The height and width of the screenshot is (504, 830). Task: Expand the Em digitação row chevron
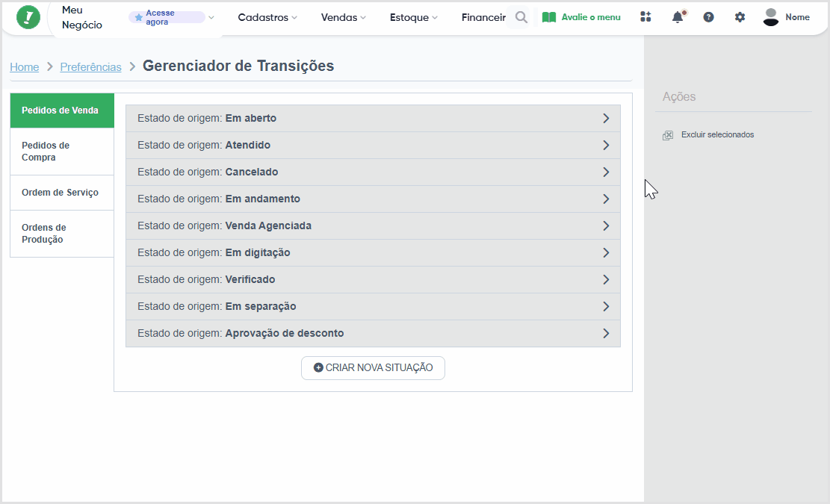pos(606,253)
